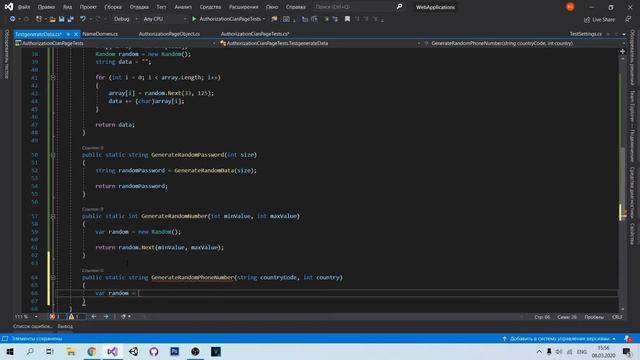The height and width of the screenshot is (360, 640).
Task: Collapse the for loop at line 41
Action: coord(53,78)
